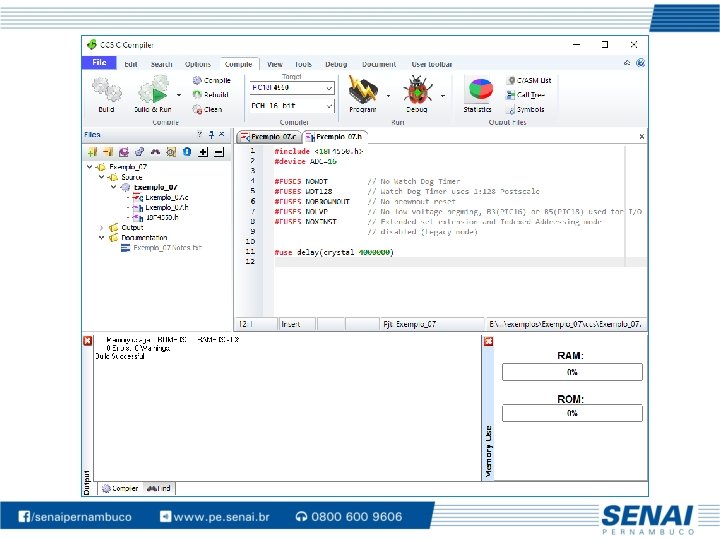Click the purple project icon in Files toolbar
Screen dimensions: 720x540
(x=124, y=152)
